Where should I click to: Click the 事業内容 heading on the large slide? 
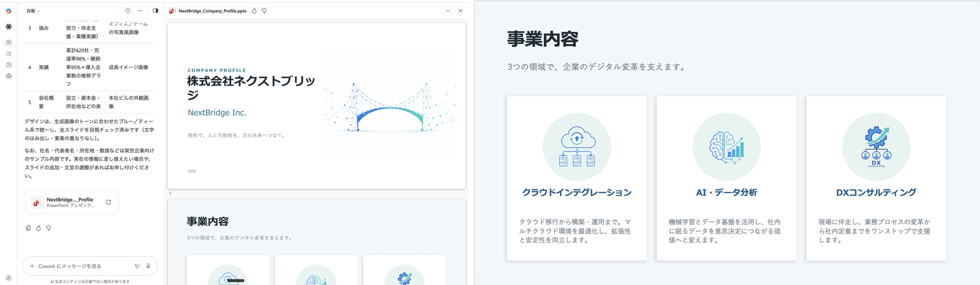[543, 39]
